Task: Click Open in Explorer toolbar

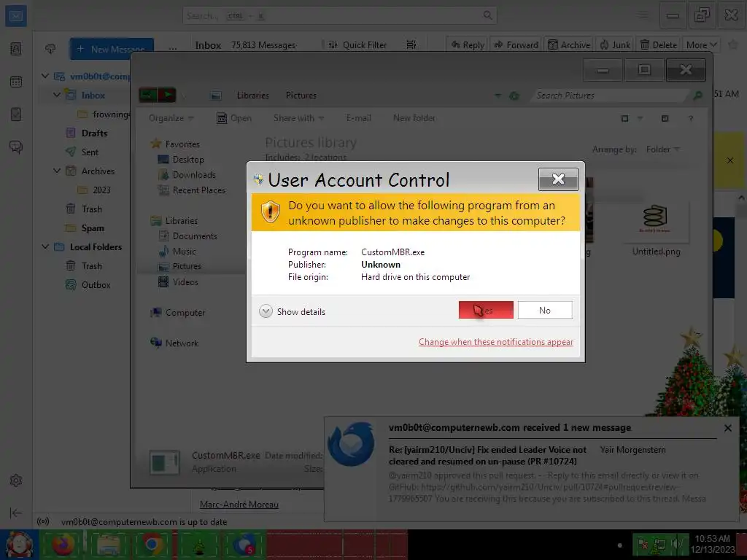Action: pyautogui.click(x=234, y=118)
